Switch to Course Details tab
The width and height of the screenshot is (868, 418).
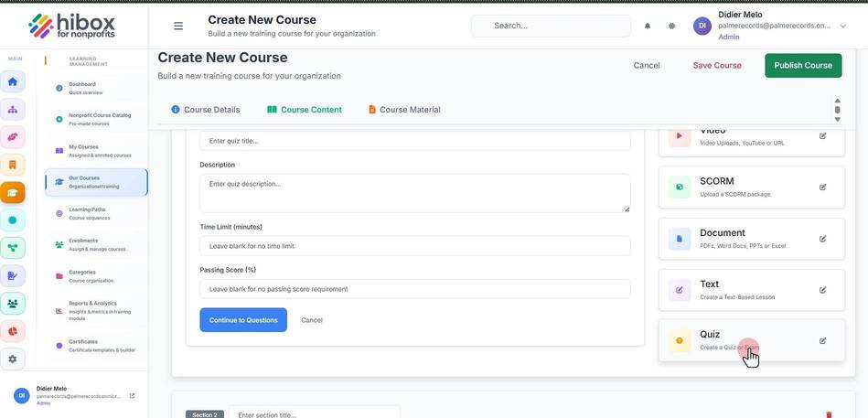(206, 110)
